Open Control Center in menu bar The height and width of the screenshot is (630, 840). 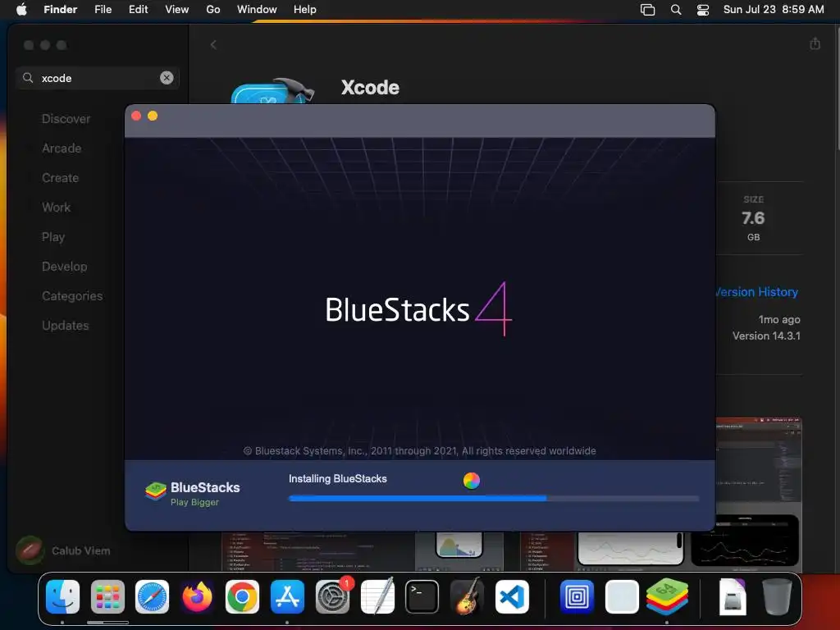[x=703, y=10]
